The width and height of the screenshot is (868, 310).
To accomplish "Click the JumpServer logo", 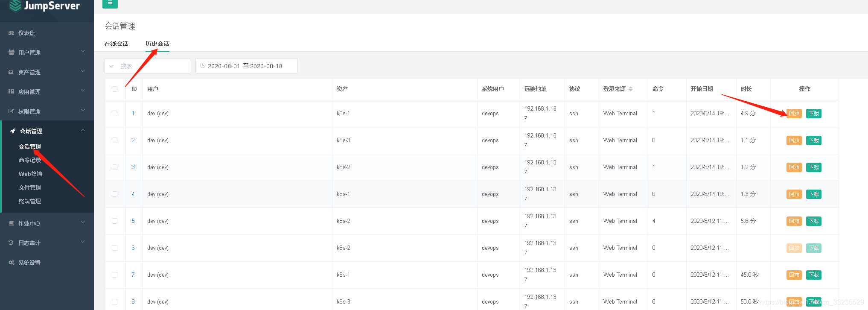I will (x=45, y=6).
